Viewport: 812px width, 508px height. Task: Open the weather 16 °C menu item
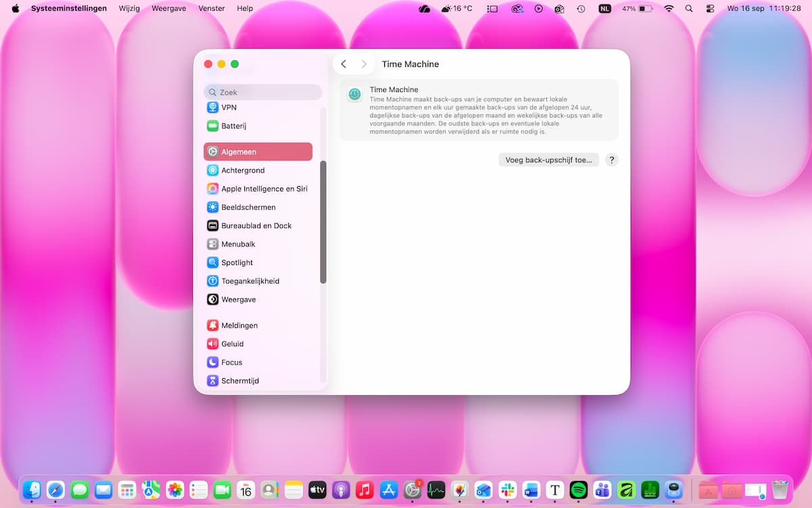coord(457,8)
